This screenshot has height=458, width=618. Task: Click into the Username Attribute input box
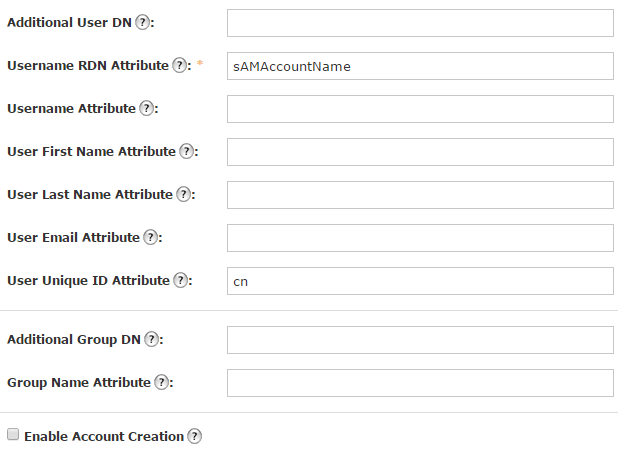[x=420, y=109]
